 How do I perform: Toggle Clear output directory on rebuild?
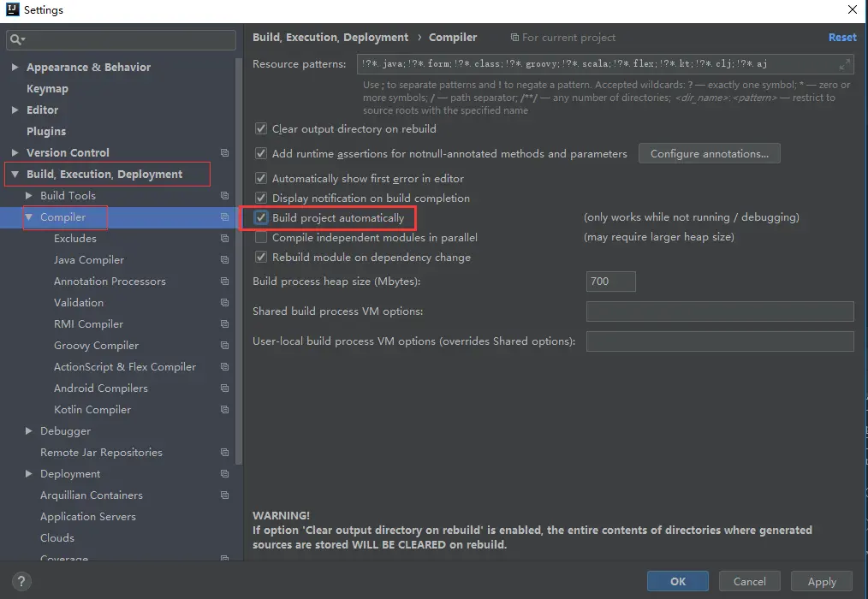(261, 128)
